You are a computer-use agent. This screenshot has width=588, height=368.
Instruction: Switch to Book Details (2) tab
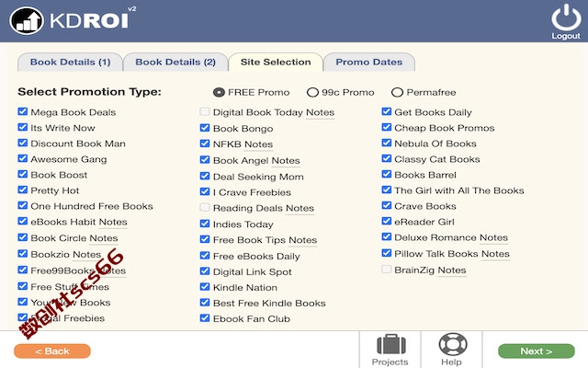click(x=175, y=62)
